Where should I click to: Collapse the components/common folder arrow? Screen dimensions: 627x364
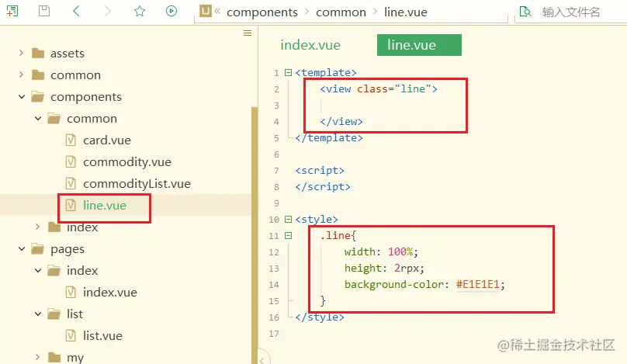(x=38, y=118)
